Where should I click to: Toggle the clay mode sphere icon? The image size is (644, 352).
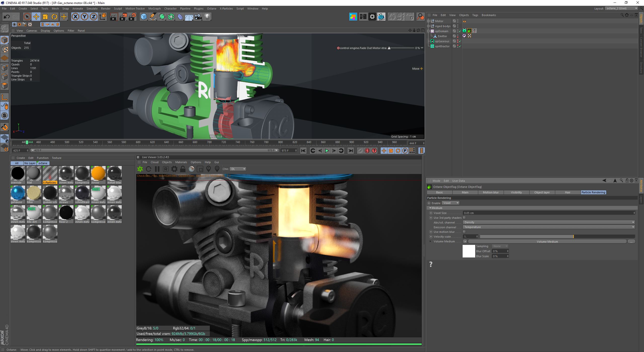191,169
